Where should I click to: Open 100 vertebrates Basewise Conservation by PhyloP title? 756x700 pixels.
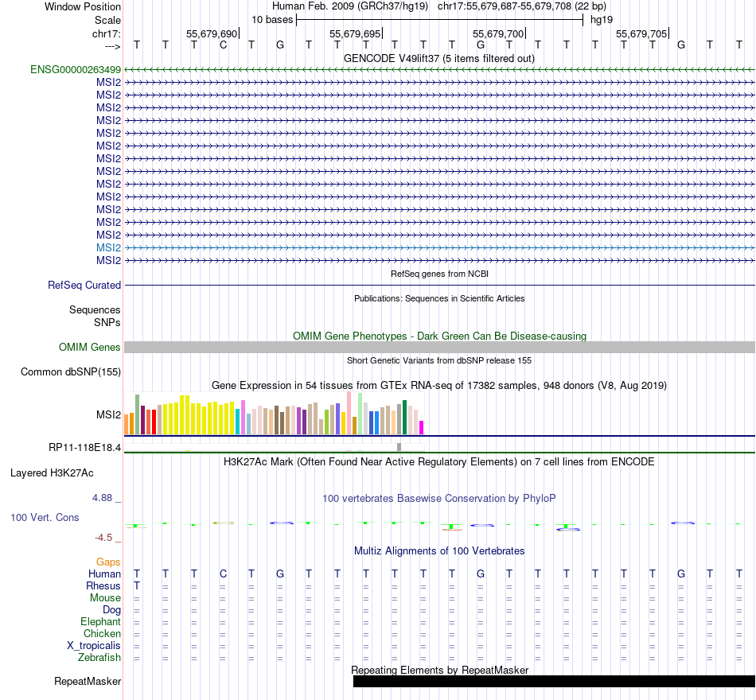pos(439,499)
